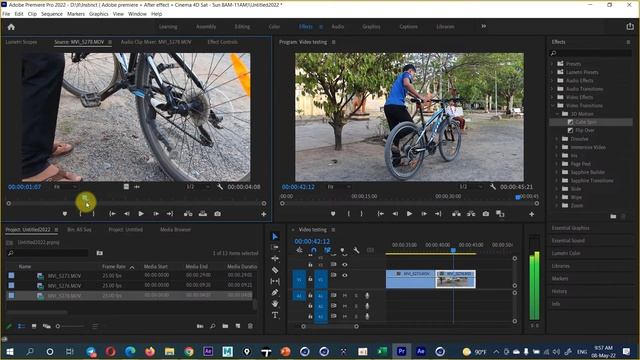Click Lift button in Program monitor
Viewport: 640px width, 360px height.
[x=456, y=214]
